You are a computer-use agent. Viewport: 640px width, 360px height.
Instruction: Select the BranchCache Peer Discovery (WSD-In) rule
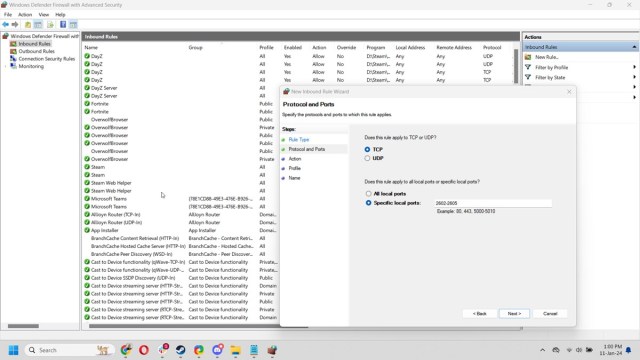pos(131,254)
